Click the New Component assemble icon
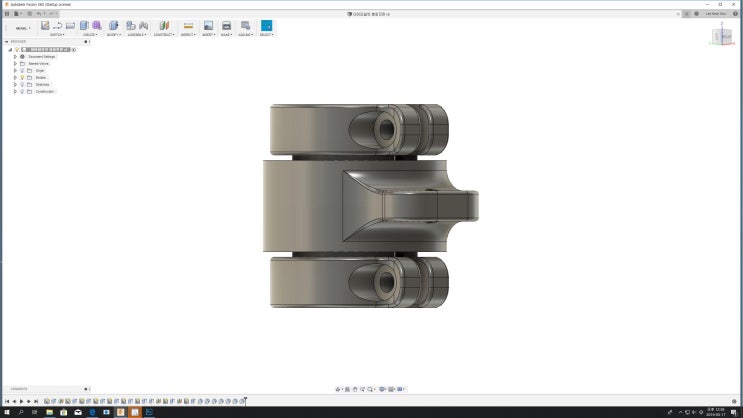743x418 pixels. click(131, 26)
